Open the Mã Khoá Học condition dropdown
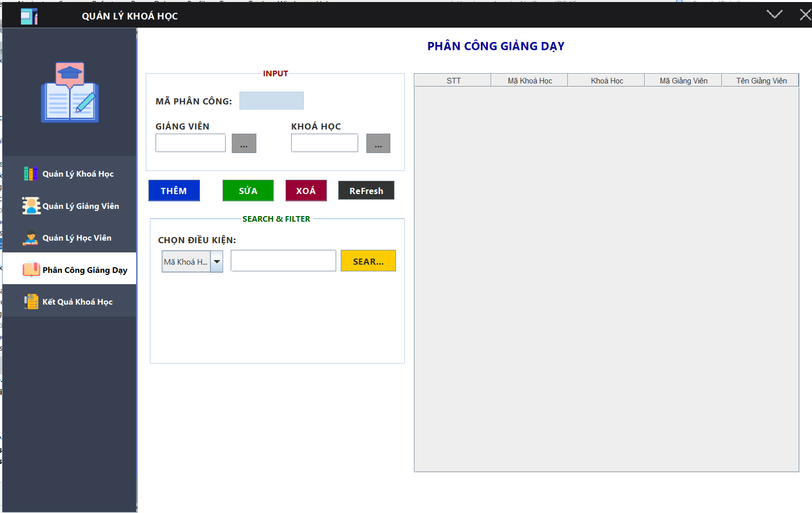812x513 pixels. (x=217, y=262)
